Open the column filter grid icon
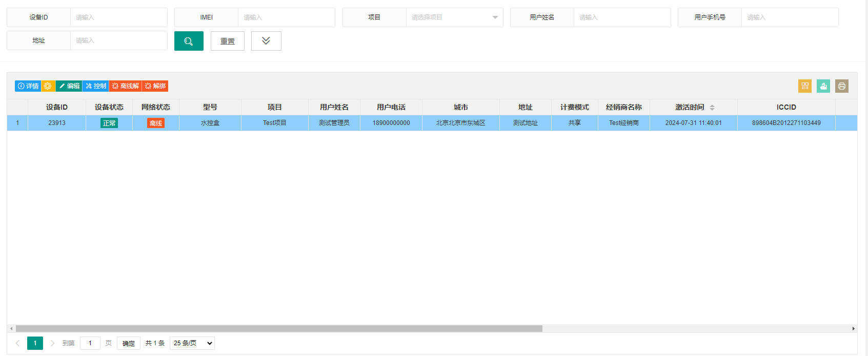 click(805, 86)
